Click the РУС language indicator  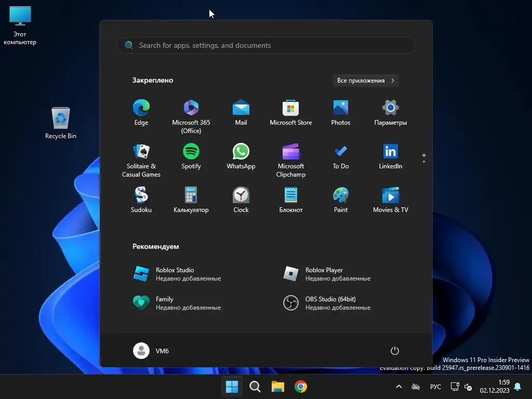click(436, 387)
